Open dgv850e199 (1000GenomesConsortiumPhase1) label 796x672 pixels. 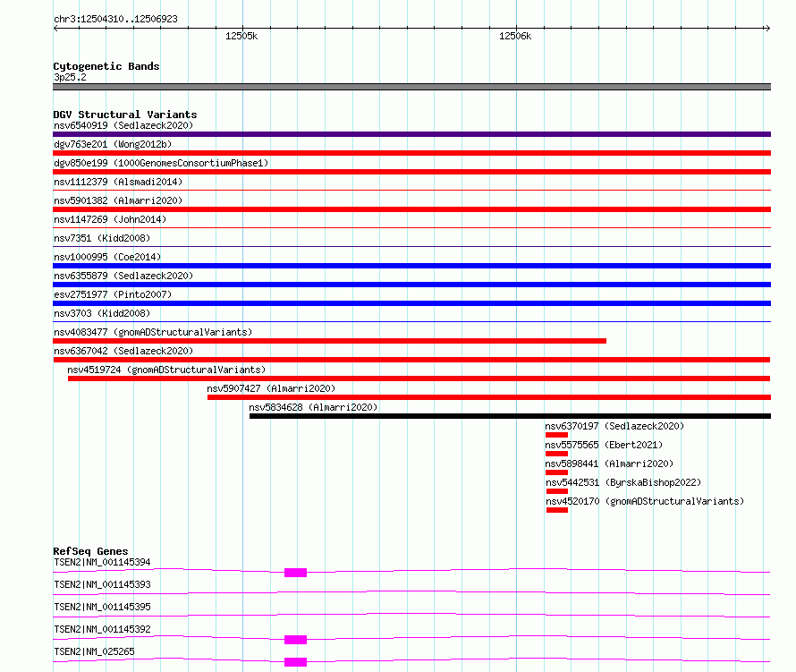161,163
